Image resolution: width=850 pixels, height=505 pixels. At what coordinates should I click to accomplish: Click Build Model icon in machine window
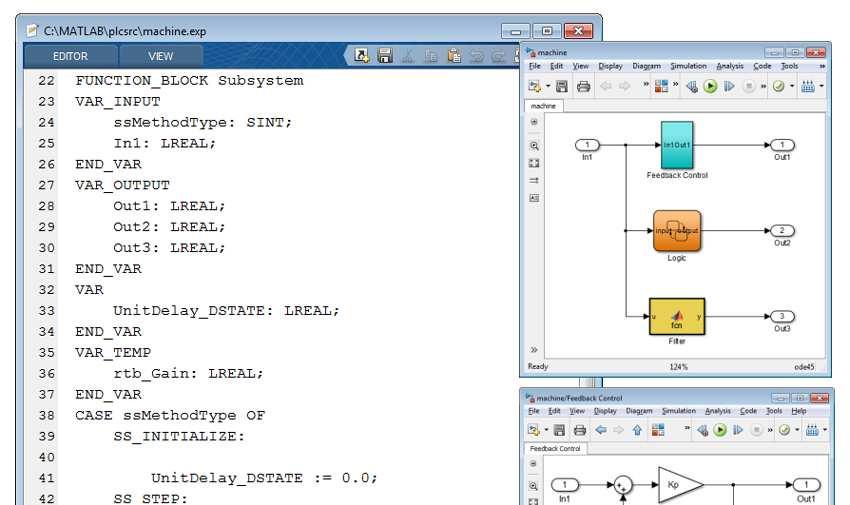pyautogui.click(x=808, y=86)
